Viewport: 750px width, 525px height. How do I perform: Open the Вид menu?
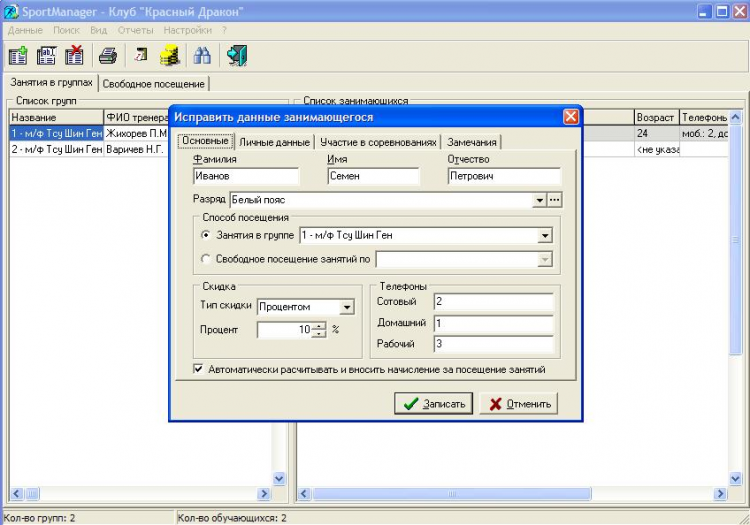99,30
